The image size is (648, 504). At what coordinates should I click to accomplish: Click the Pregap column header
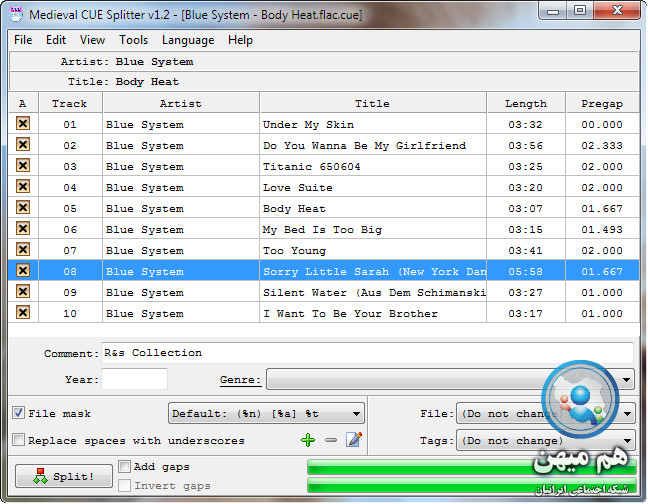point(602,103)
